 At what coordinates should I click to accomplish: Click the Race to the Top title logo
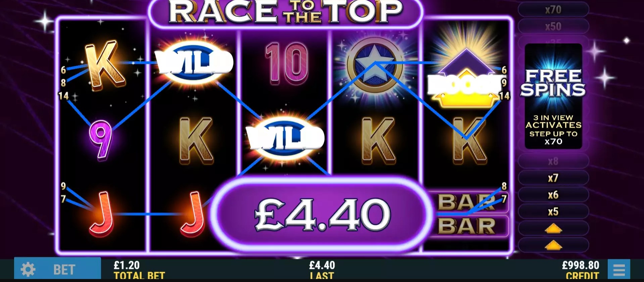(x=286, y=12)
